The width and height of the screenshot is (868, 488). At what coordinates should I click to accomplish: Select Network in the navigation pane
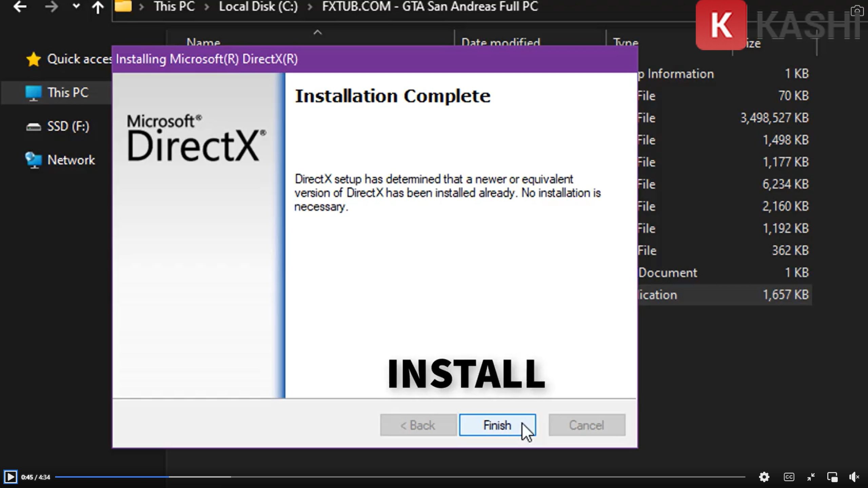71,160
